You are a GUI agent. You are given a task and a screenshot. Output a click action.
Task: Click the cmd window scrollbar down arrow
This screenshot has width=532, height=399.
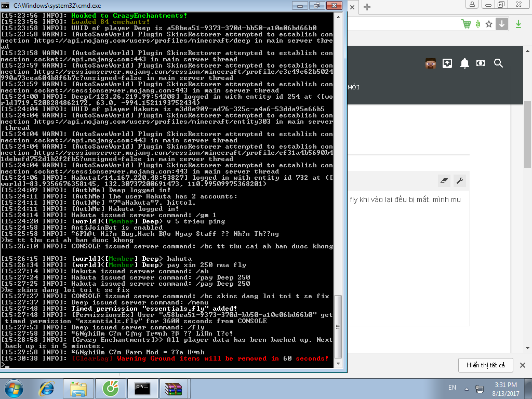338,363
